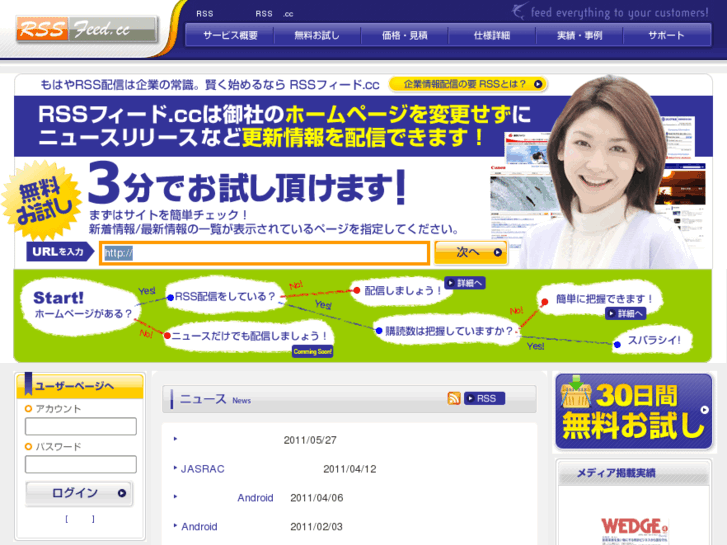Click the 企業情報配信の要 RSSとは? button
This screenshot has height=545, width=727.
click(x=468, y=84)
